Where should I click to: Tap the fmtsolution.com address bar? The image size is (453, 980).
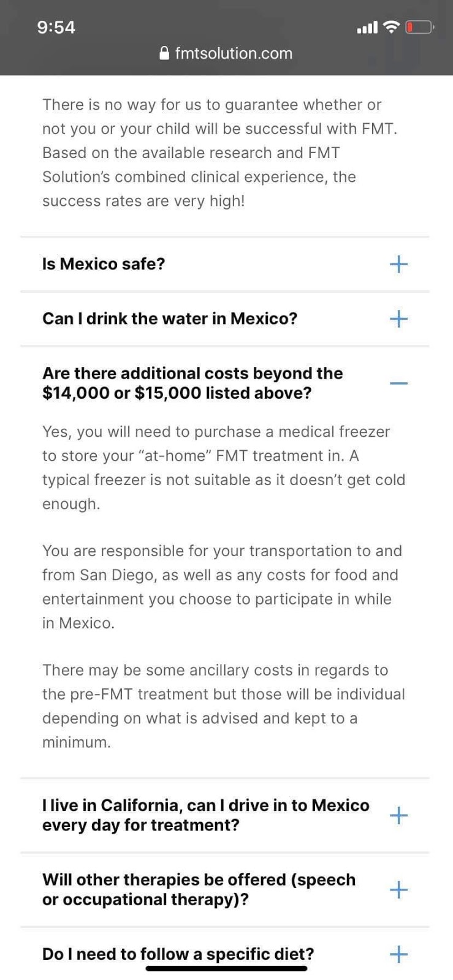point(233,53)
